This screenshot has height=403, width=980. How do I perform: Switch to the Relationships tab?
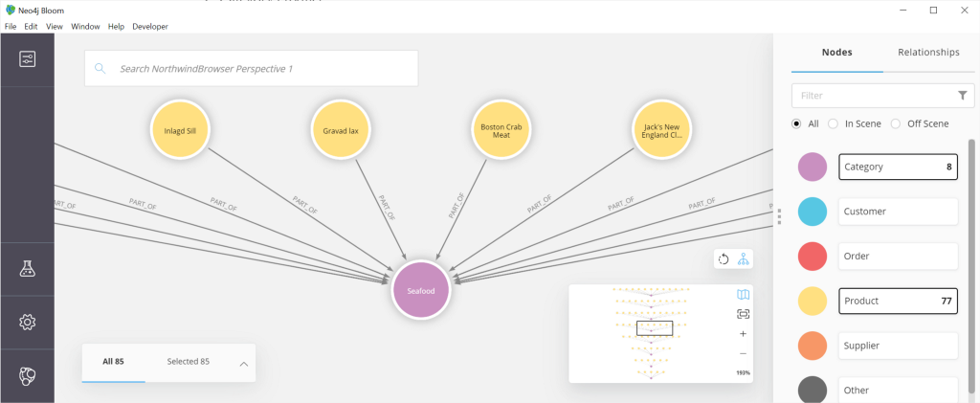[x=928, y=53]
